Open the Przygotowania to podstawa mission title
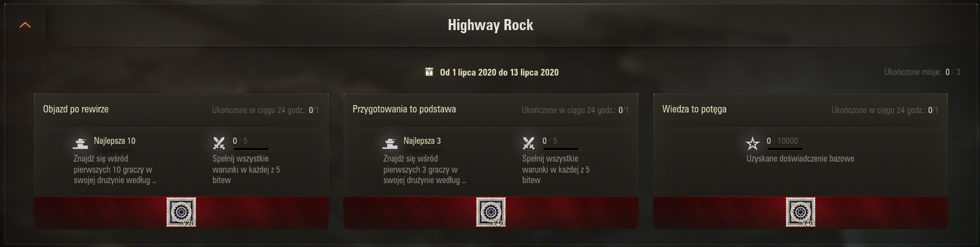980x247 pixels. point(404,109)
